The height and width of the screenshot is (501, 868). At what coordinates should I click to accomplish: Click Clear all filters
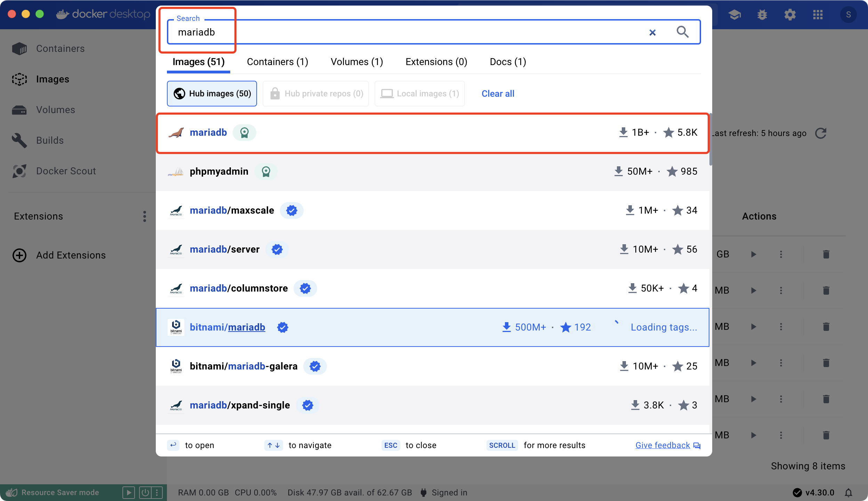(498, 94)
